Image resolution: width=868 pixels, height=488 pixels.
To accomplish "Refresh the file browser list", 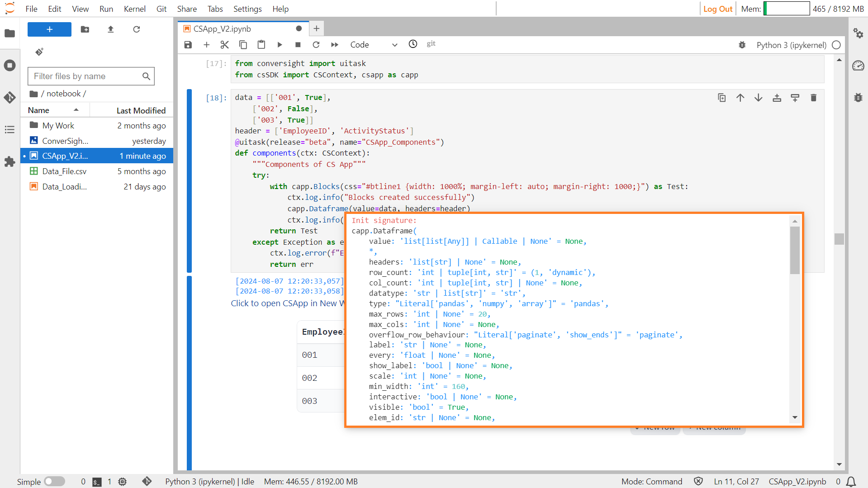I will [137, 29].
